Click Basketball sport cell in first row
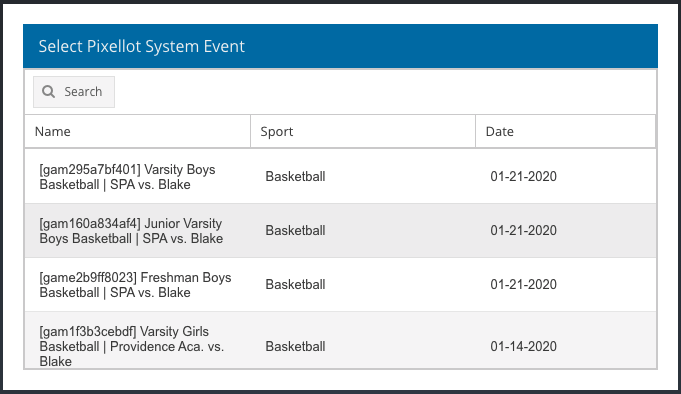The width and height of the screenshot is (681, 394). 295,176
